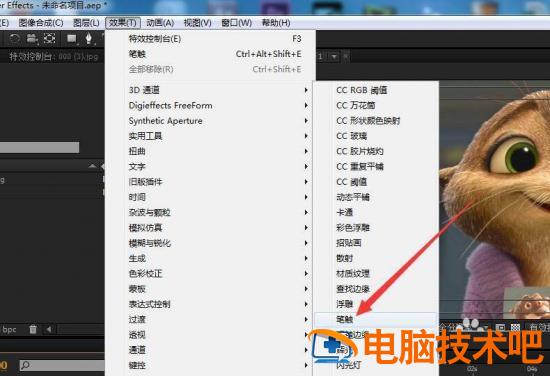Click the 02s mark on the timeline ruler
This screenshot has width=550, height=376.
(x=472, y=369)
